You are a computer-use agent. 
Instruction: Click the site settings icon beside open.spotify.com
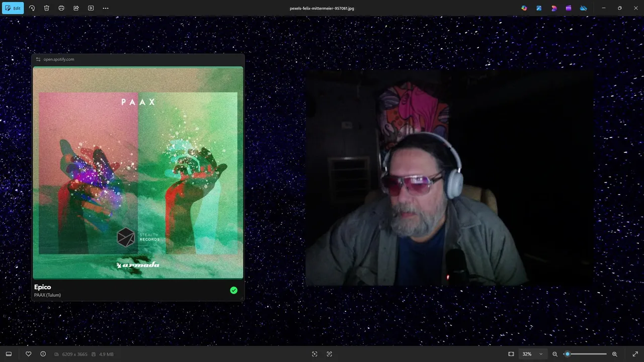pyautogui.click(x=38, y=59)
